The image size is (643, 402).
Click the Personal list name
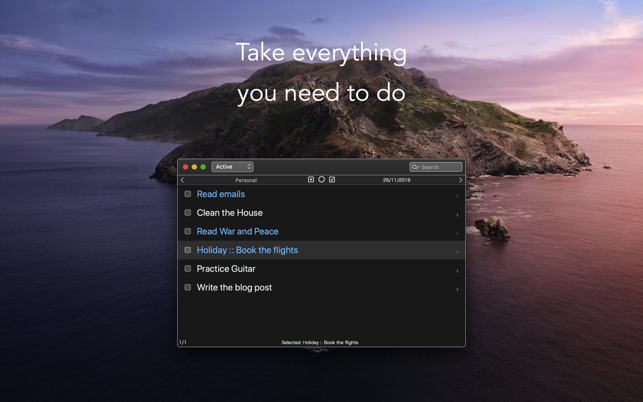point(246,180)
